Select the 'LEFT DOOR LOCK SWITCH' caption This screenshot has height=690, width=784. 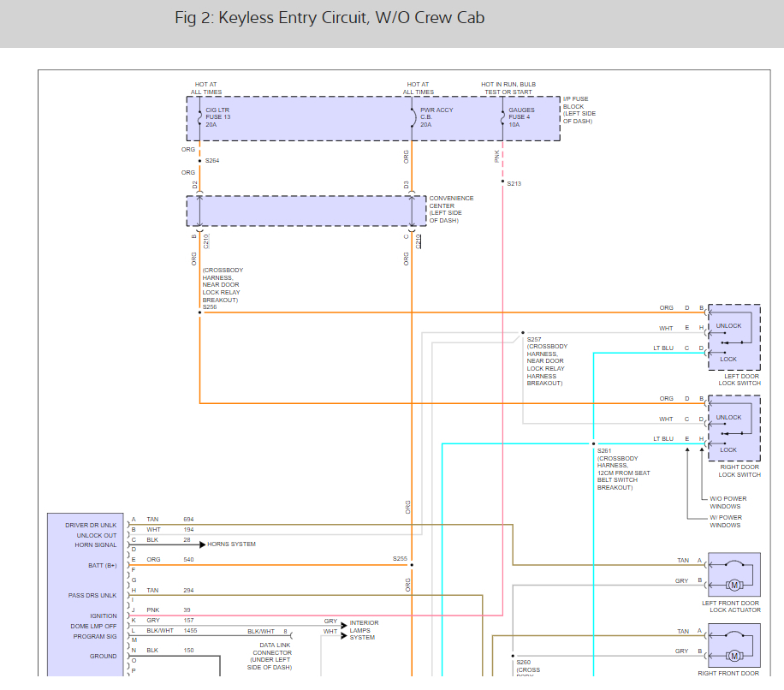point(739,379)
